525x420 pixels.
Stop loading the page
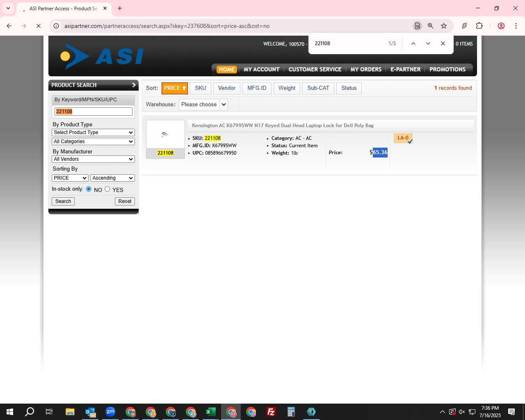38,26
